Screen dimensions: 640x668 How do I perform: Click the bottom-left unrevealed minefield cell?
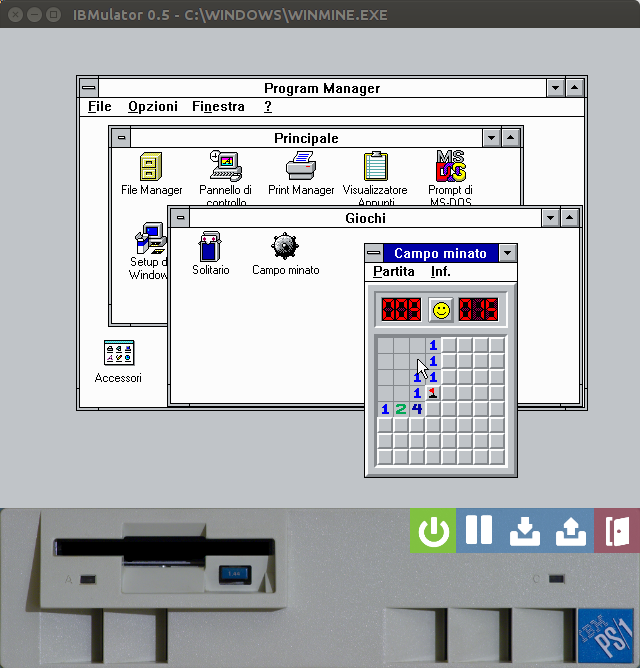(x=385, y=457)
